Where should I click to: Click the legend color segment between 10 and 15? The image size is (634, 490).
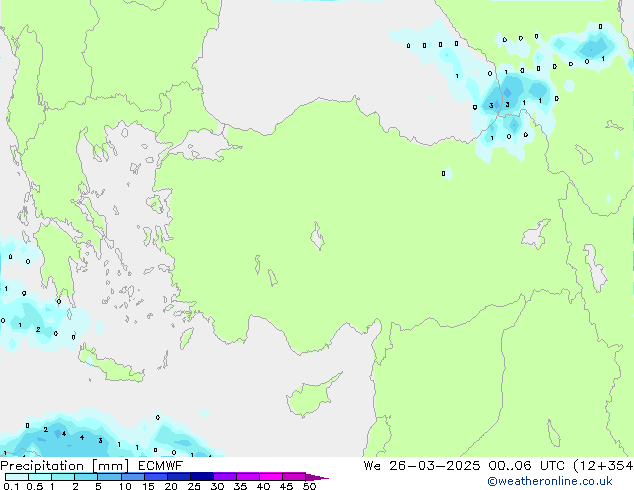click(x=133, y=477)
